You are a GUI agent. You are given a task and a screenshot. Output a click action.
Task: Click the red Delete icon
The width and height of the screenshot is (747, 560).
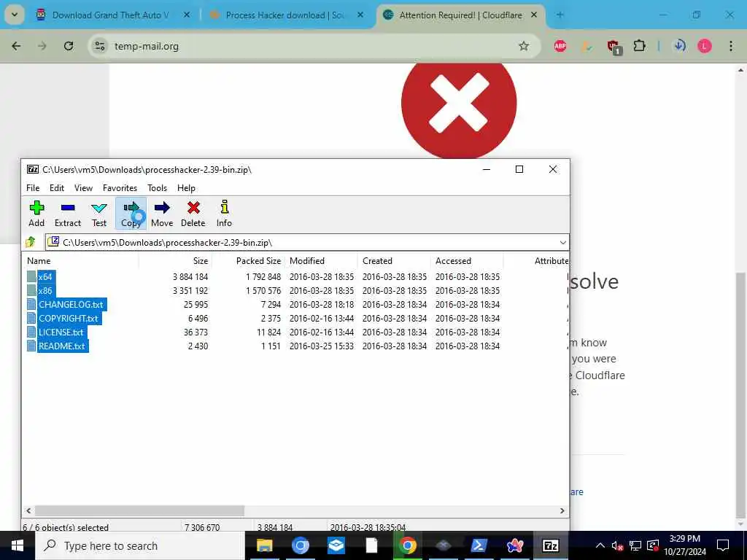193,214
